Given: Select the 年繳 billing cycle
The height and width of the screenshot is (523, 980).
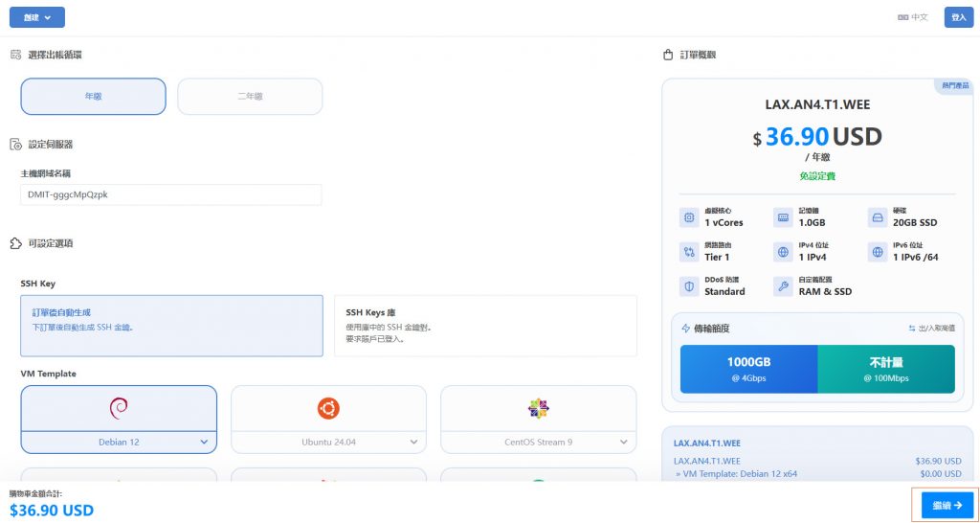Looking at the screenshot, I should (x=94, y=97).
